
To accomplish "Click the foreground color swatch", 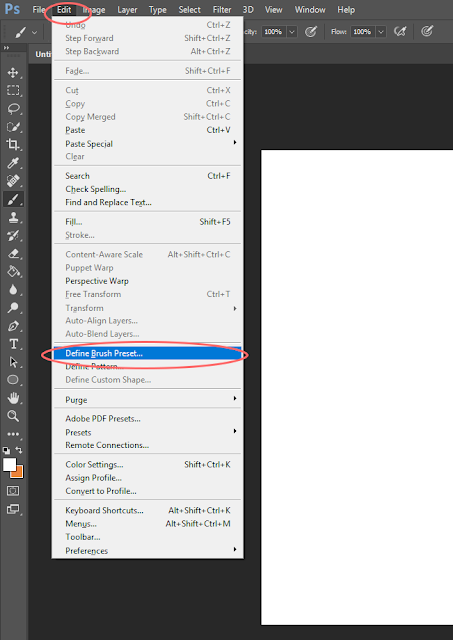I will [x=9, y=464].
